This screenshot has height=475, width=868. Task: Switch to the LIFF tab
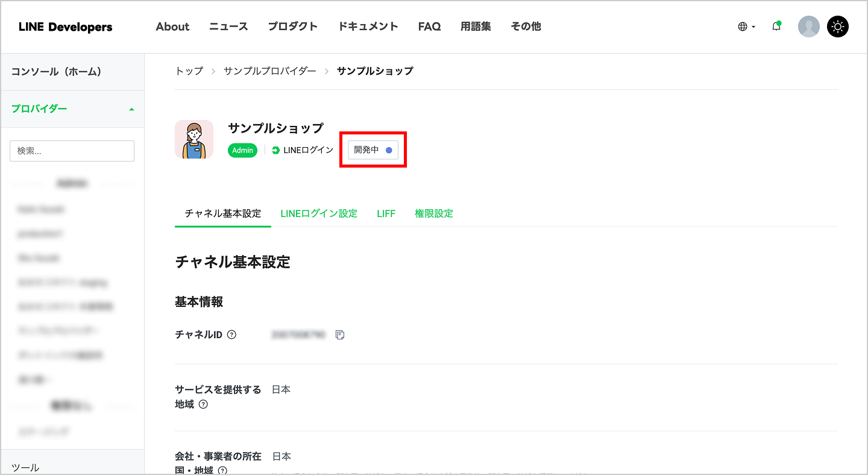386,213
